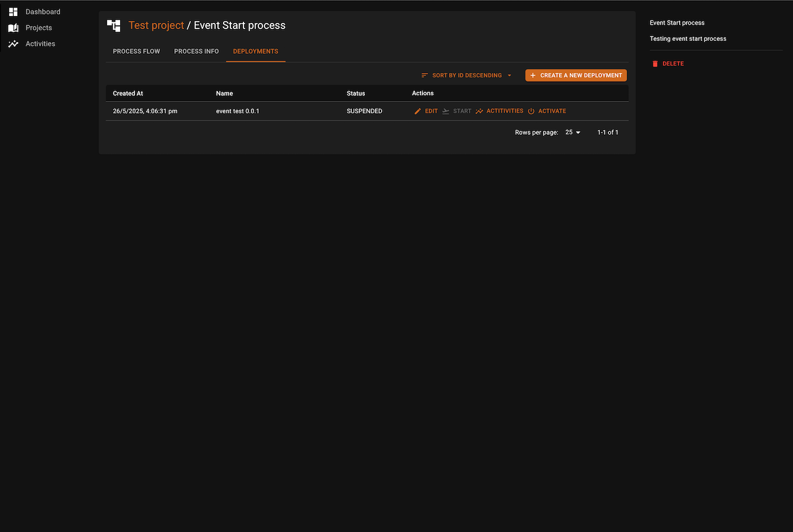Click the Created At column header
Screen dimensions: 793x532
128,94
